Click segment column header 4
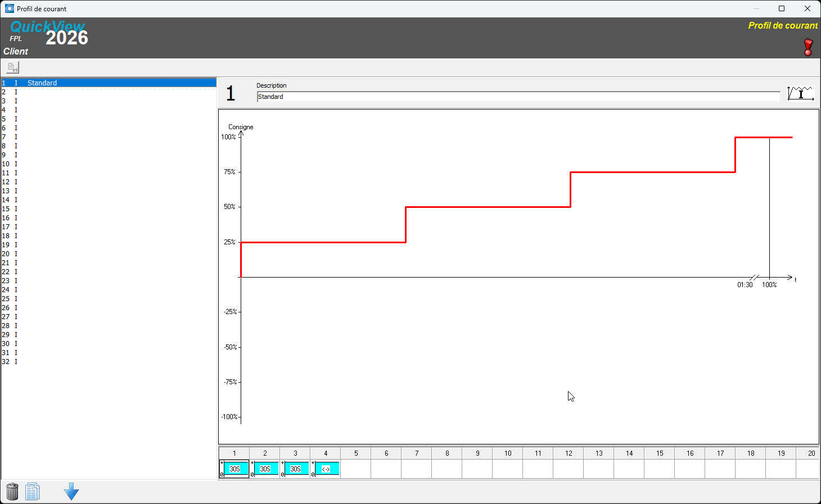The width and height of the screenshot is (821, 504). tap(326, 453)
